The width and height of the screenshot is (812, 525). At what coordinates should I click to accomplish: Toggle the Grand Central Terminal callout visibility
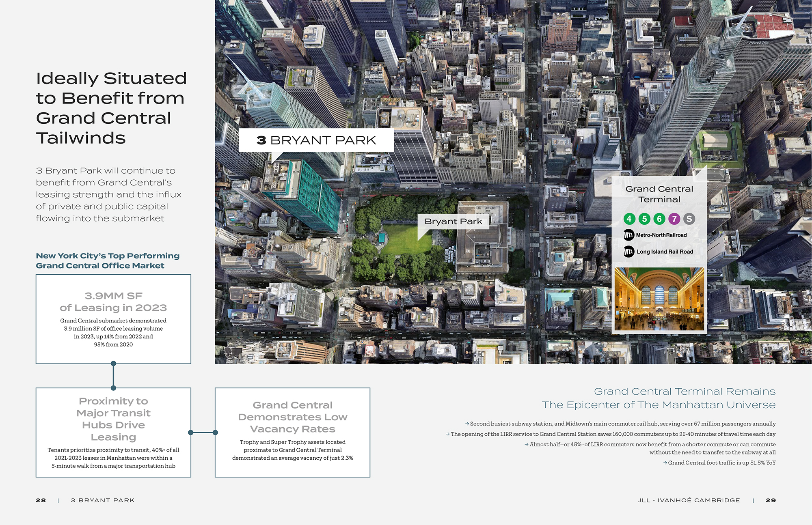coord(660,194)
